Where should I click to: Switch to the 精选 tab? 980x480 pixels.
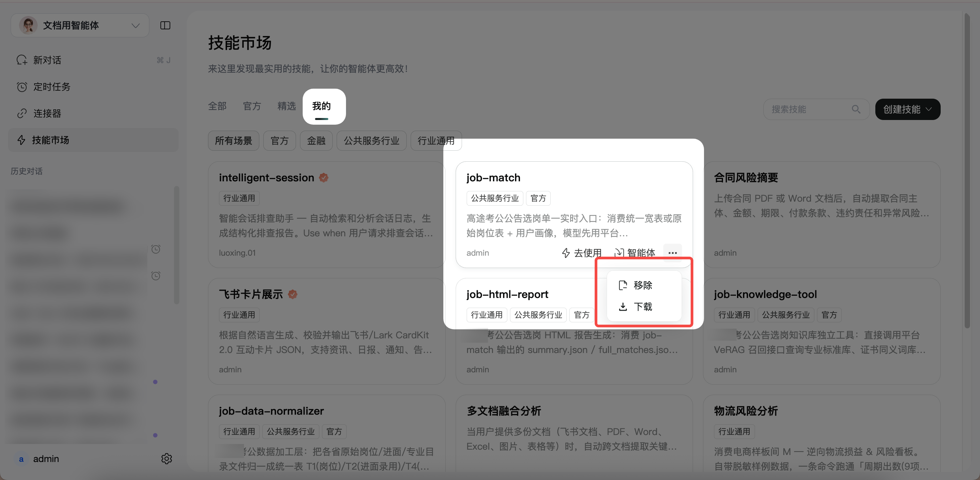[286, 106]
